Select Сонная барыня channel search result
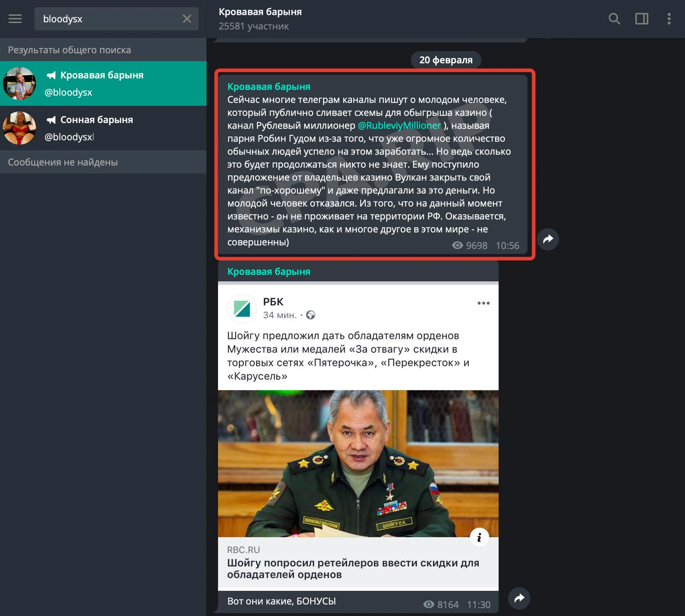The height and width of the screenshot is (616, 685). (103, 128)
